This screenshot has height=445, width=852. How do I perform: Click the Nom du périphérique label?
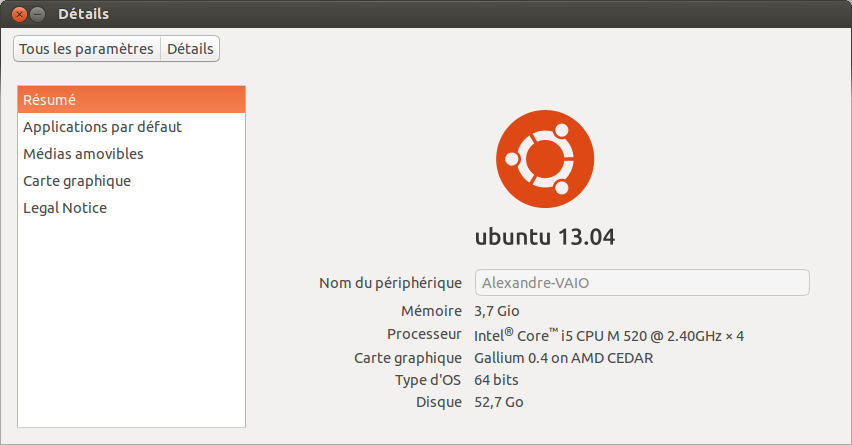coord(390,283)
